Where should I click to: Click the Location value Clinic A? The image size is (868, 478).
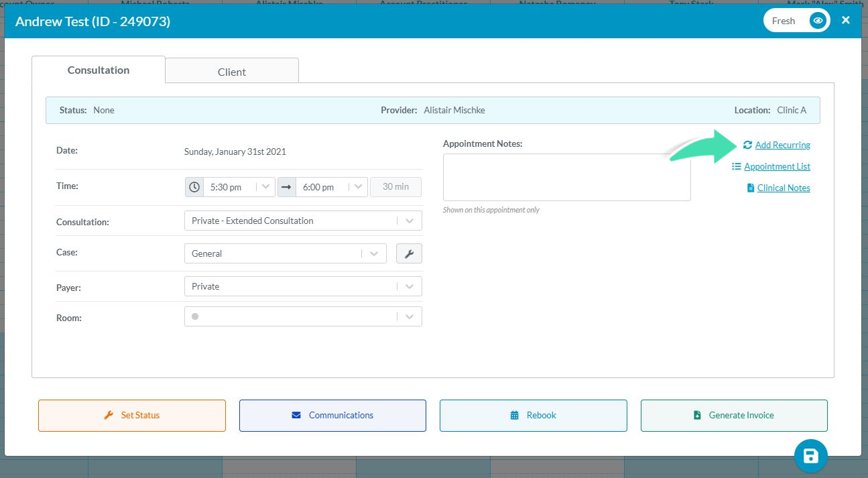792,110
